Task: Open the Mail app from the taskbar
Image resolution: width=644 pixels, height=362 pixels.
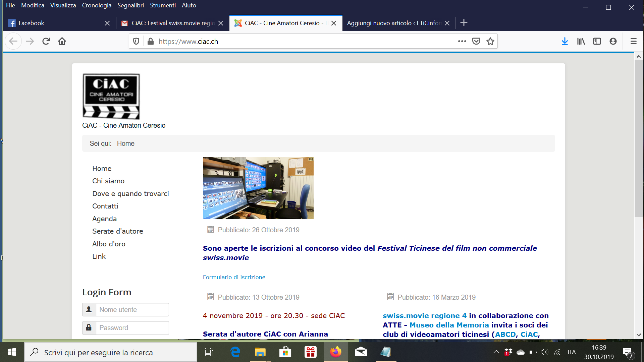Action: [361, 352]
